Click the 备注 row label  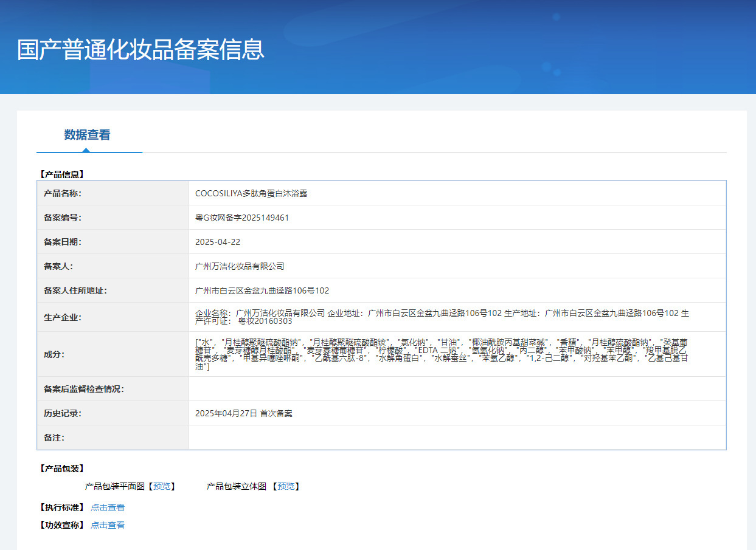pos(54,438)
